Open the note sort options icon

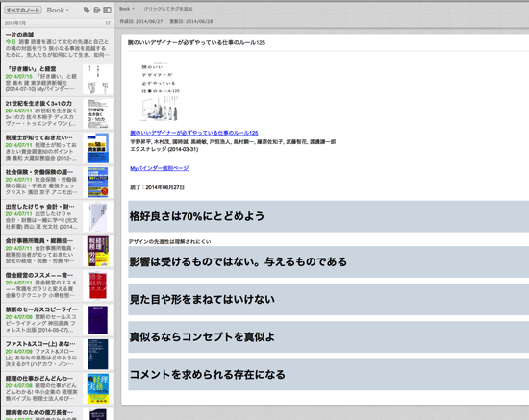click(97, 11)
